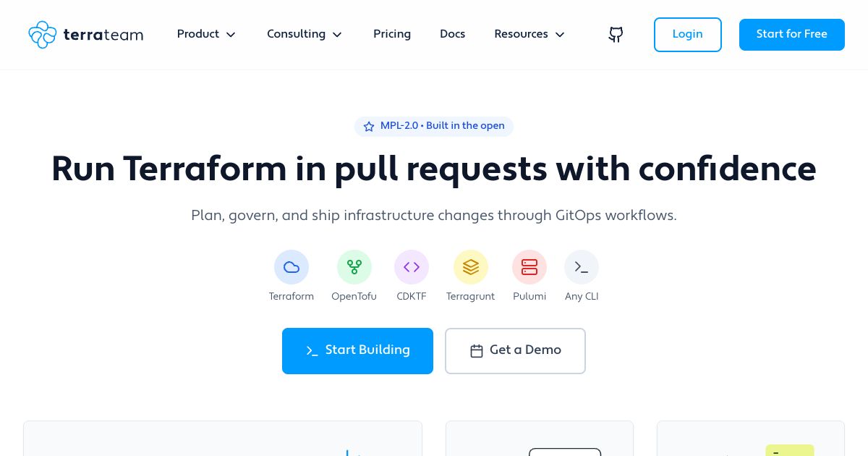Click the Pulumi label text
This screenshot has width=868, height=456.
click(x=529, y=296)
